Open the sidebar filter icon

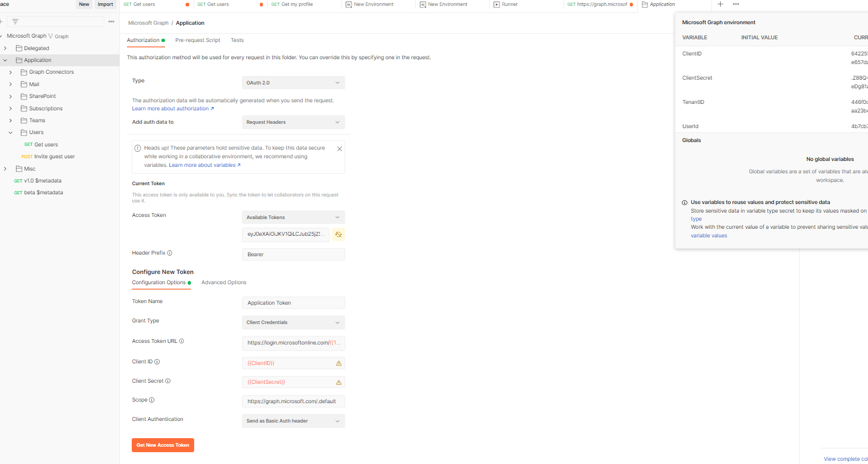point(15,22)
